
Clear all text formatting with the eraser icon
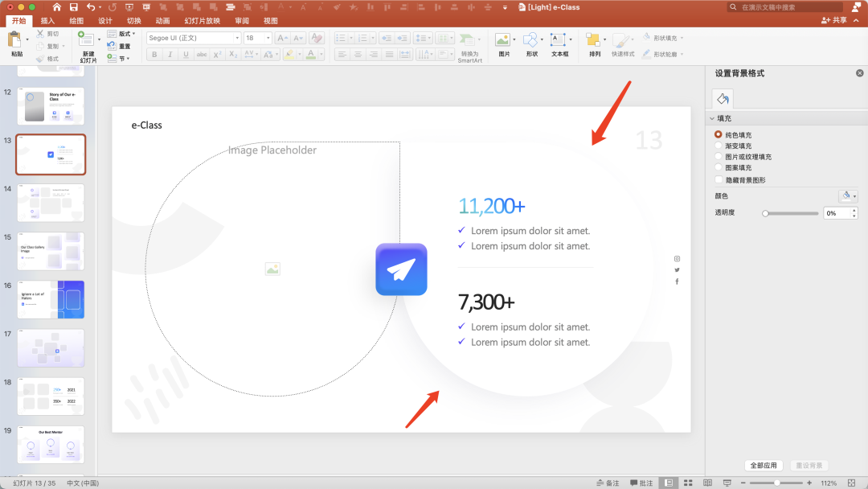317,38
